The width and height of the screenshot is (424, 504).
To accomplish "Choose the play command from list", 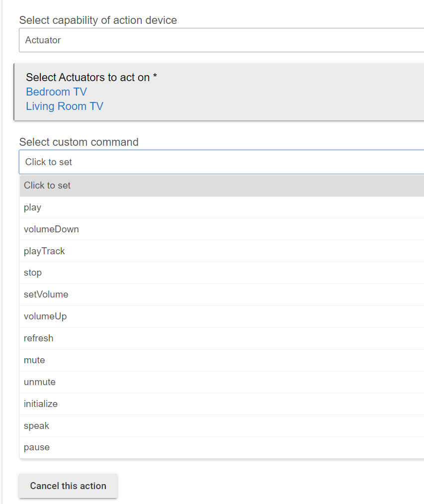I will point(33,207).
